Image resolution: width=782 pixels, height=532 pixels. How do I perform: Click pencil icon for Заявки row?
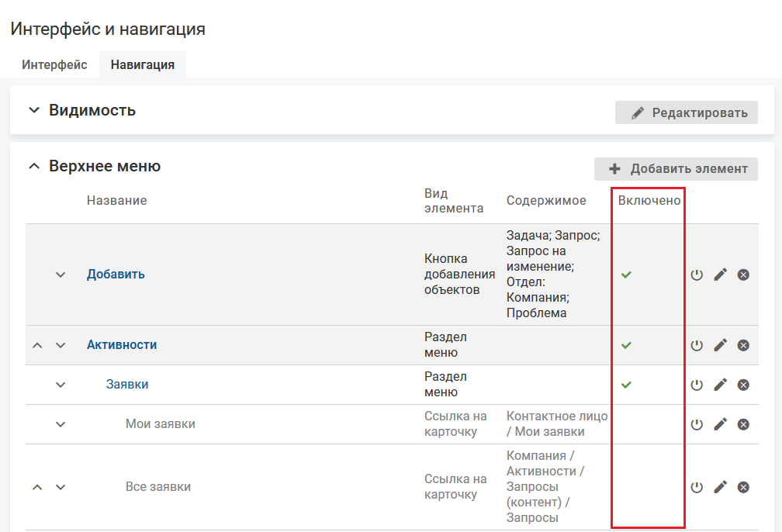(x=720, y=385)
